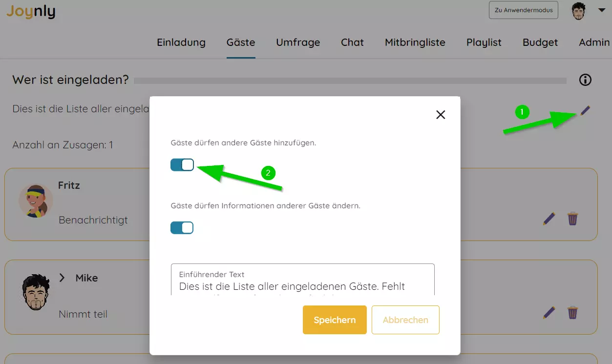
Task: Open the Mitbringliste tab
Action: [415, 42]
